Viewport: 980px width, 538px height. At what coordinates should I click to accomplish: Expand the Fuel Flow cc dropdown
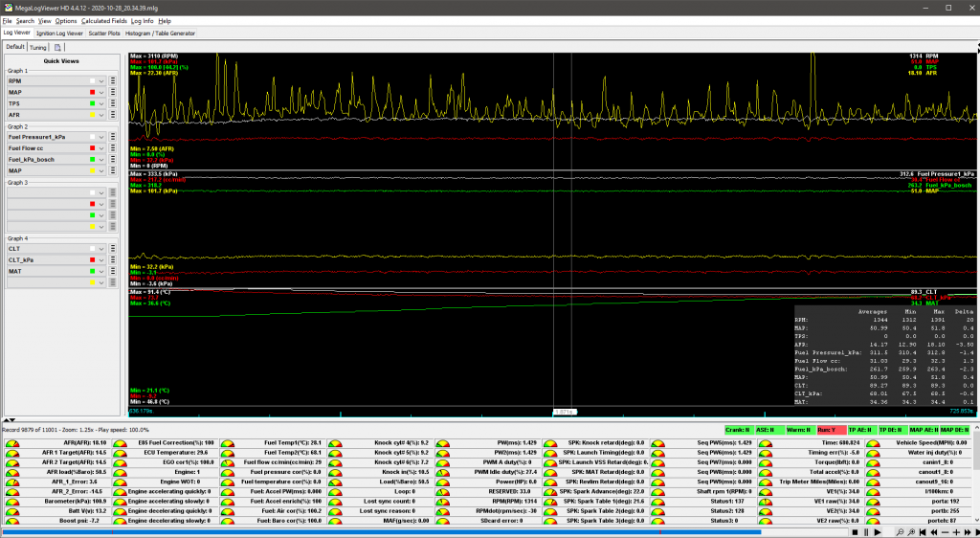click(101, 148)
